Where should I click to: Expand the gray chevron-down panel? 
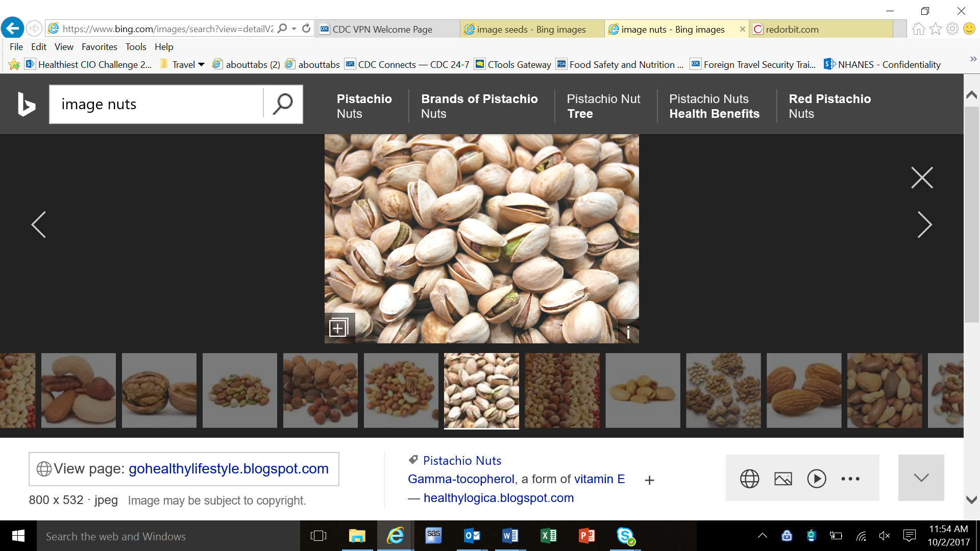921,478
